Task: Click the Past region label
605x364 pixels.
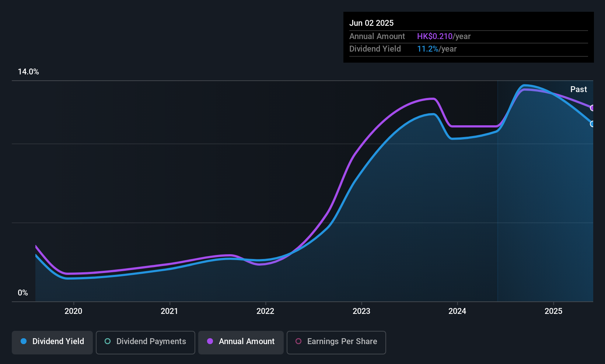Action: [x=578, y=89]
